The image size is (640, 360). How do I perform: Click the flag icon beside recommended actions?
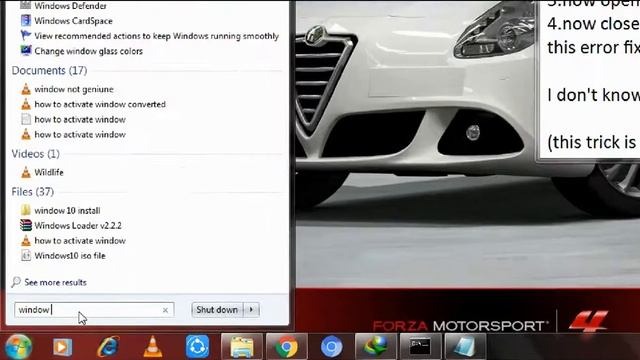click(x=26, y=36)
